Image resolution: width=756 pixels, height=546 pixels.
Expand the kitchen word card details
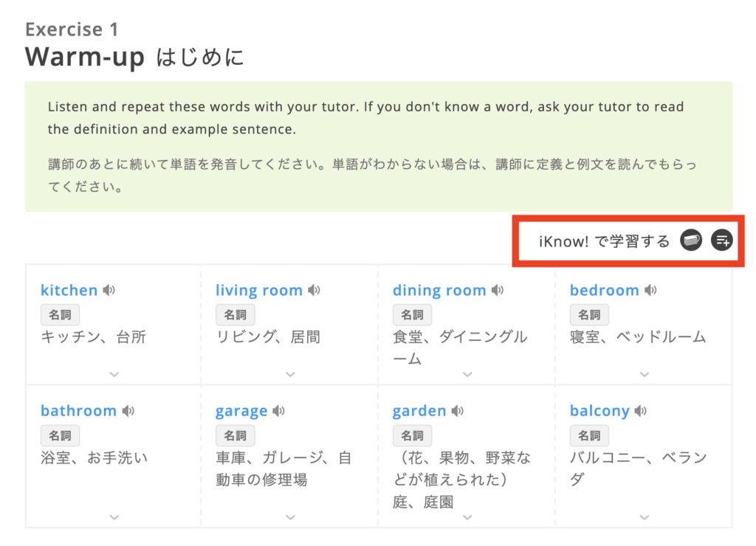click(114, 374)
